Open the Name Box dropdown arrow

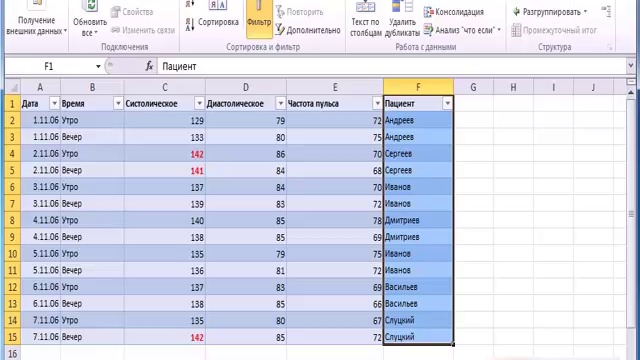(x=98, y=67)
